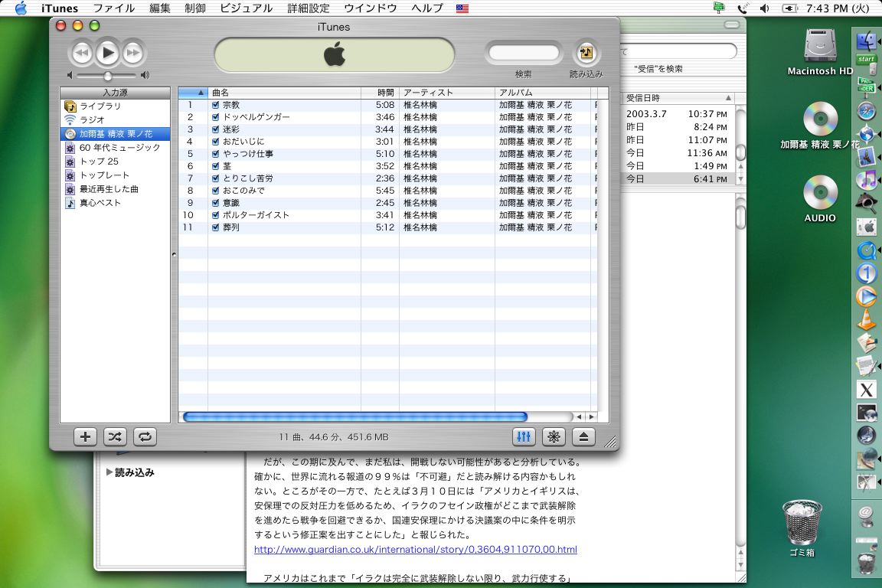Open the ウインドウ menu

(370, 8)
